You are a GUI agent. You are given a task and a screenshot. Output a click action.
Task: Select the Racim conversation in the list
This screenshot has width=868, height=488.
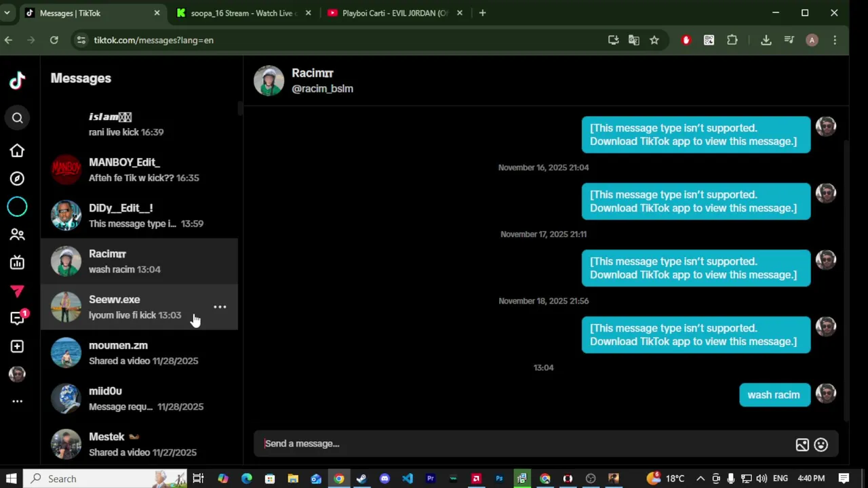[x=139, y=262]
